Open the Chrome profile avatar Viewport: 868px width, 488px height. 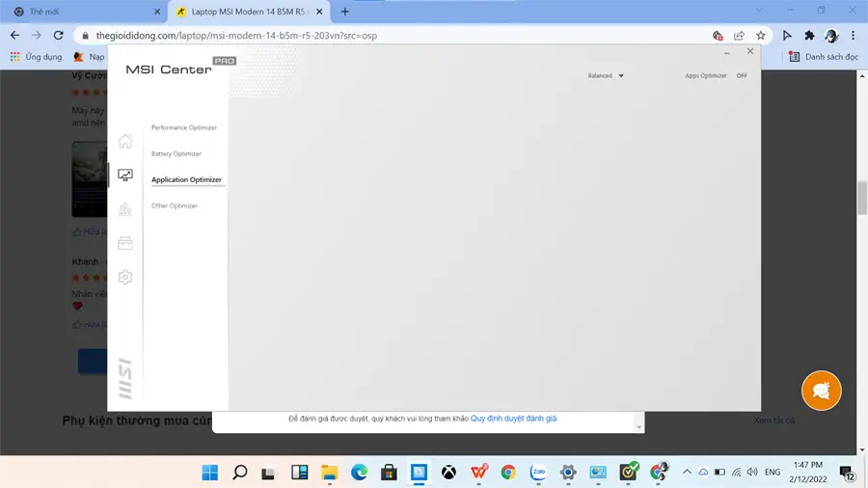[x=831, y=36]
